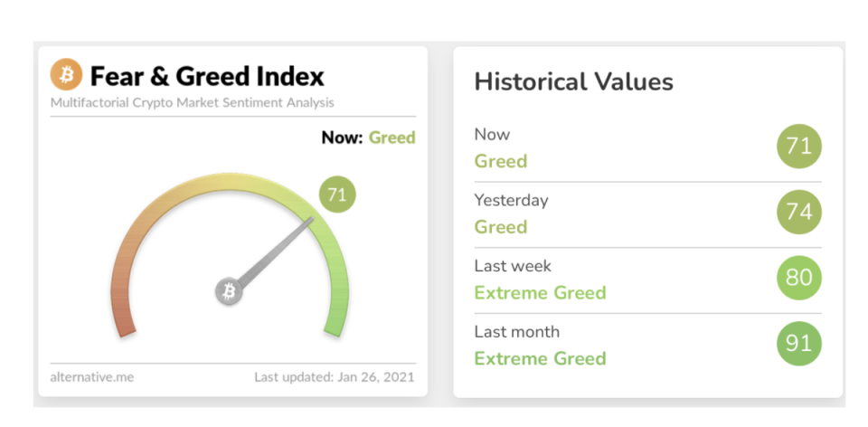Click the Multifactorial Crypto Market Sentiment subtitle
This screenshot has height=427, width=868.
click(x=192, y=103)
